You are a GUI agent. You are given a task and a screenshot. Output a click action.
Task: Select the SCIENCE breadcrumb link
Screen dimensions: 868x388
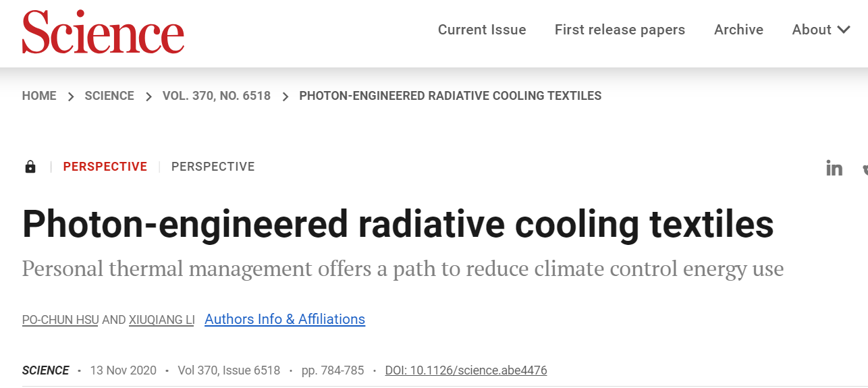[x=109, y=96]
